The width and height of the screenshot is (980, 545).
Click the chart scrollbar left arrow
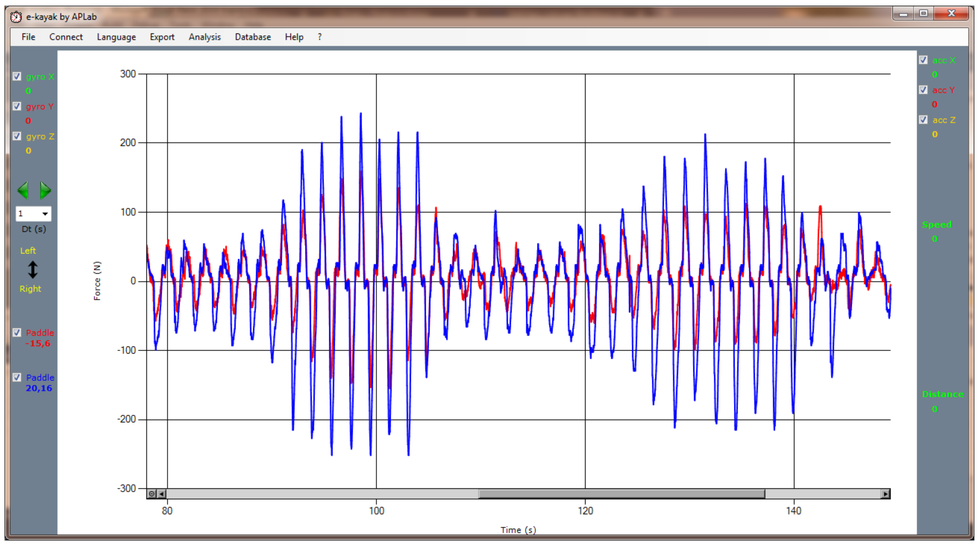click(162, 494)
